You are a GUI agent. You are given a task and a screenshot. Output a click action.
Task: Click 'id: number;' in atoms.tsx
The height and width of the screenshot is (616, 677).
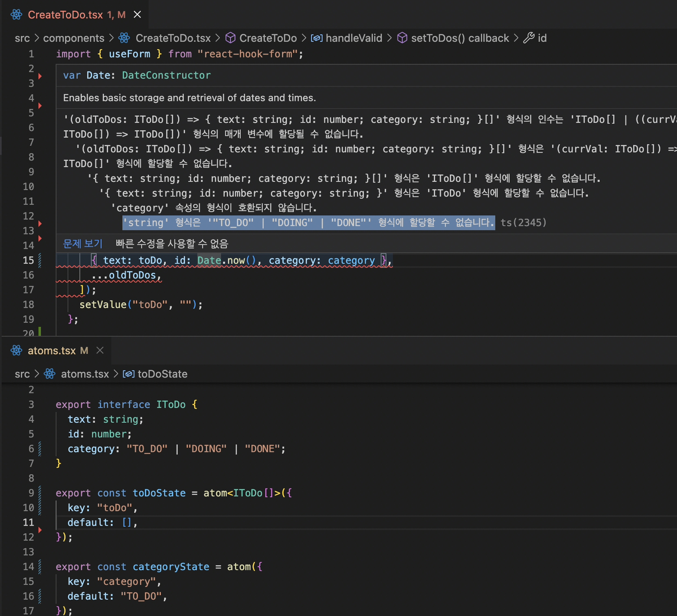[100, 434]
